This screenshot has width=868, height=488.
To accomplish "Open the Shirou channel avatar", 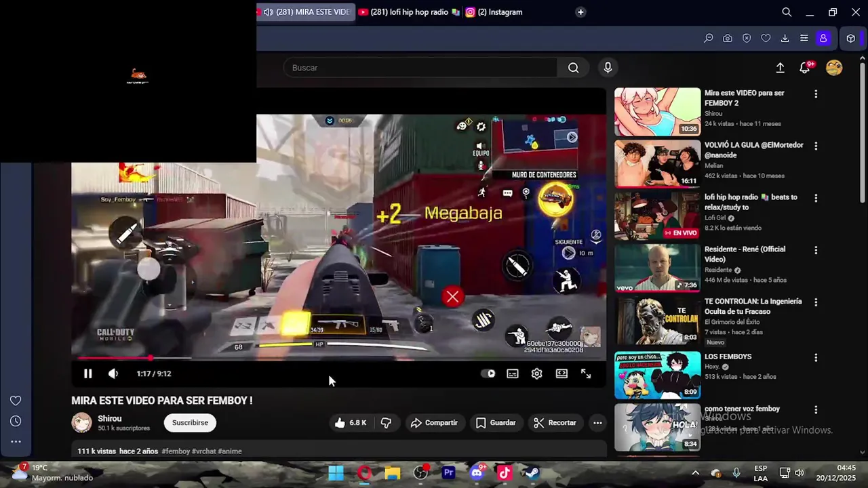I will (x=81, y=422).
